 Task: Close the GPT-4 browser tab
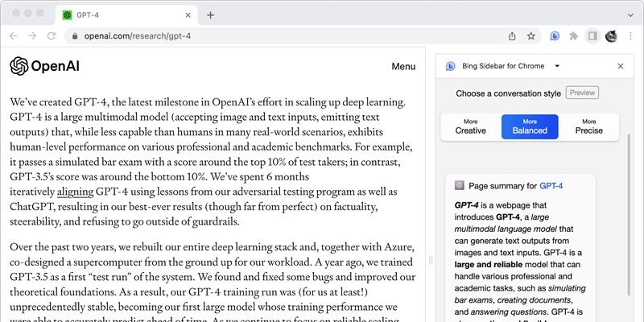pos(188,15)
